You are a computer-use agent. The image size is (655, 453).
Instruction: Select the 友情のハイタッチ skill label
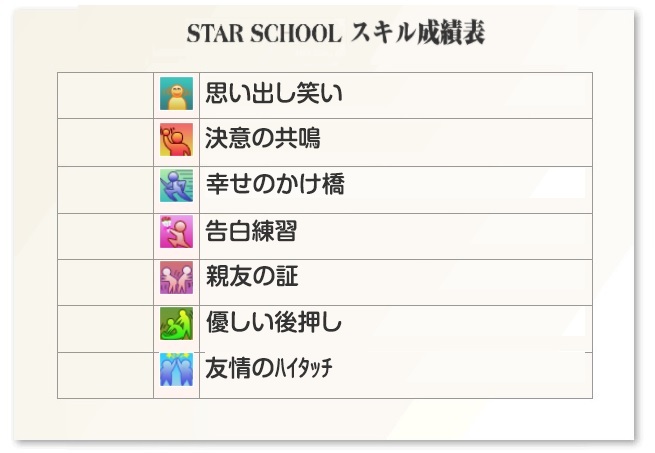[x=269, y=368]
